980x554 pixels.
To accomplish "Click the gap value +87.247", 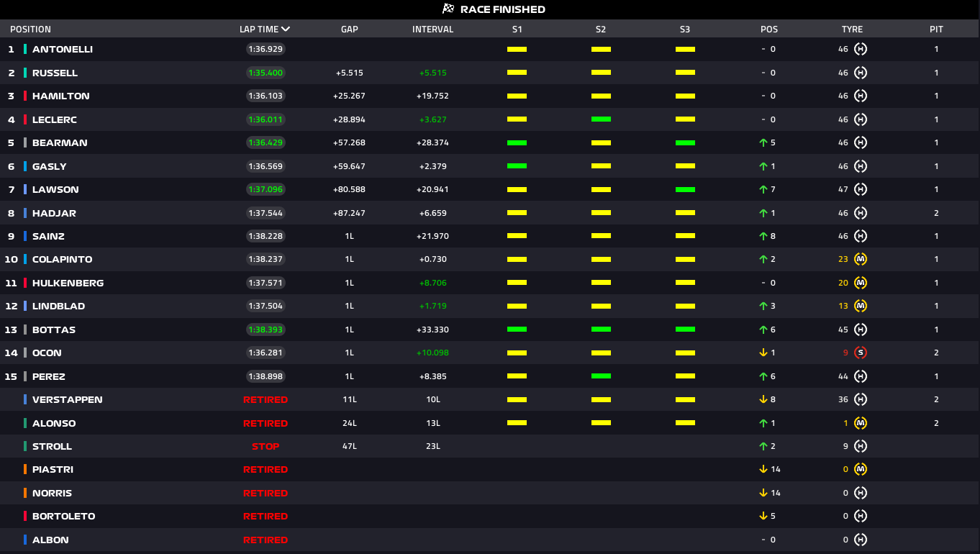I will pos(349,213).
